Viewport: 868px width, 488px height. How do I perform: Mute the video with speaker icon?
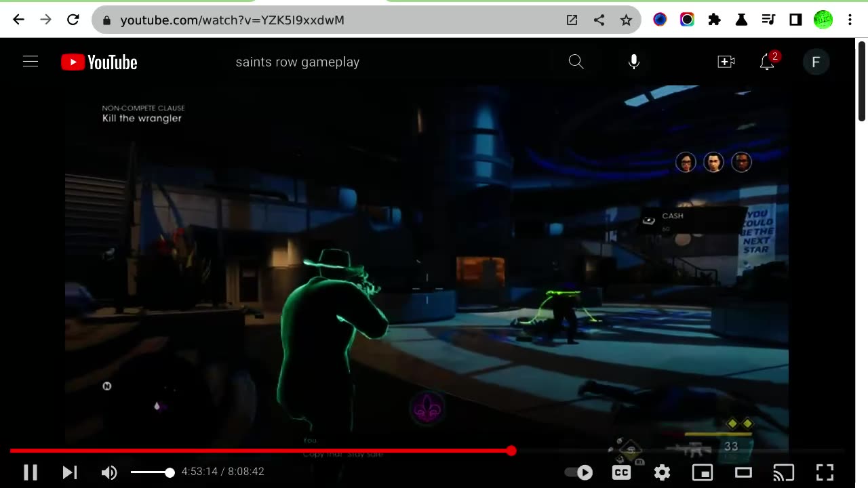[109, 472]
